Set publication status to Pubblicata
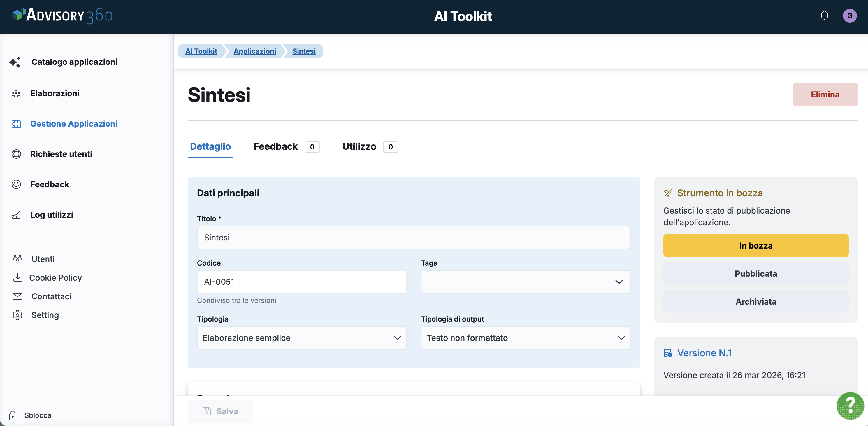The height and width of the screenshot is (426, 868). tap(755, 273)
